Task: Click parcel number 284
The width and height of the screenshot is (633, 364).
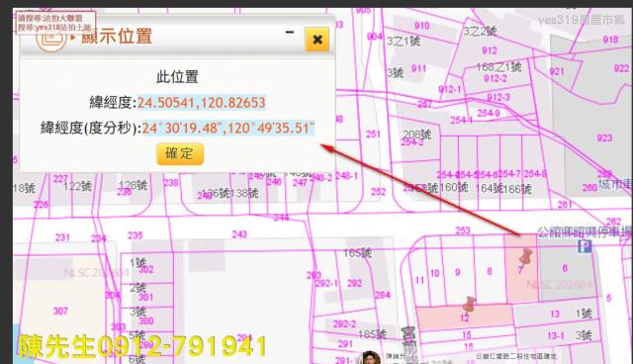Action: (x=383, y=296)
